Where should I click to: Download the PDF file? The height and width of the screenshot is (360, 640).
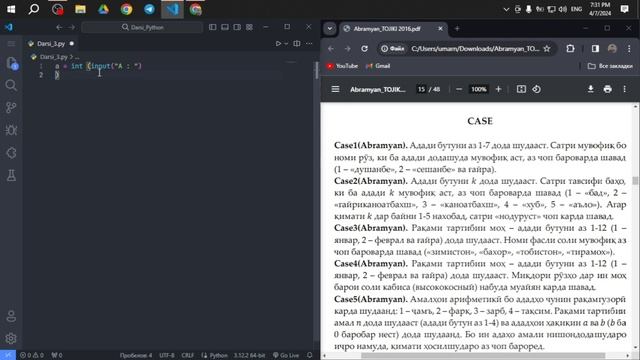(591, 89)
